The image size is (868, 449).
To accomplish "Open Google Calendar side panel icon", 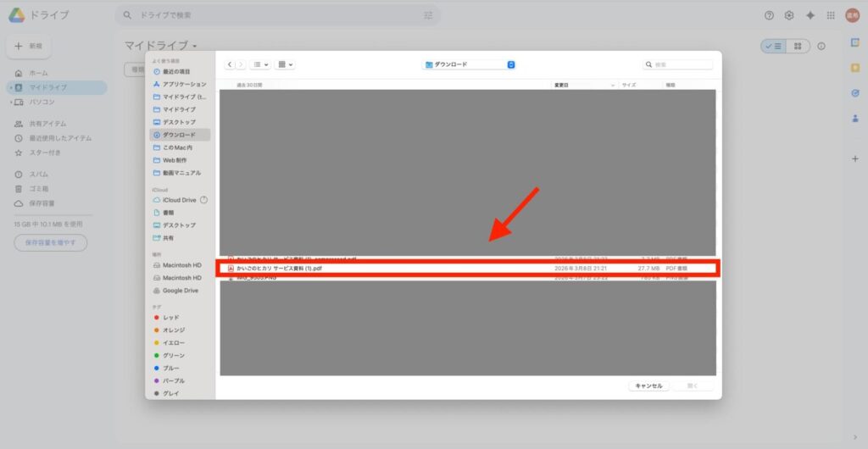I will [854, 42].
